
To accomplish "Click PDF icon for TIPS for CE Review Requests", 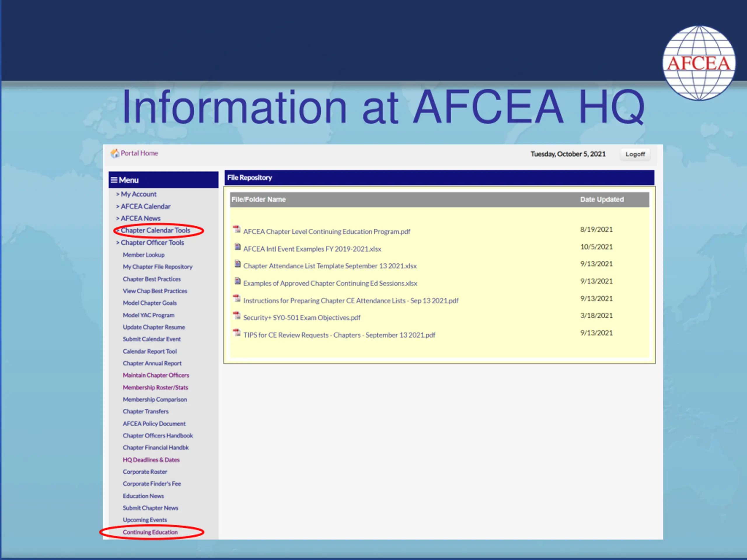I will 237,333.
